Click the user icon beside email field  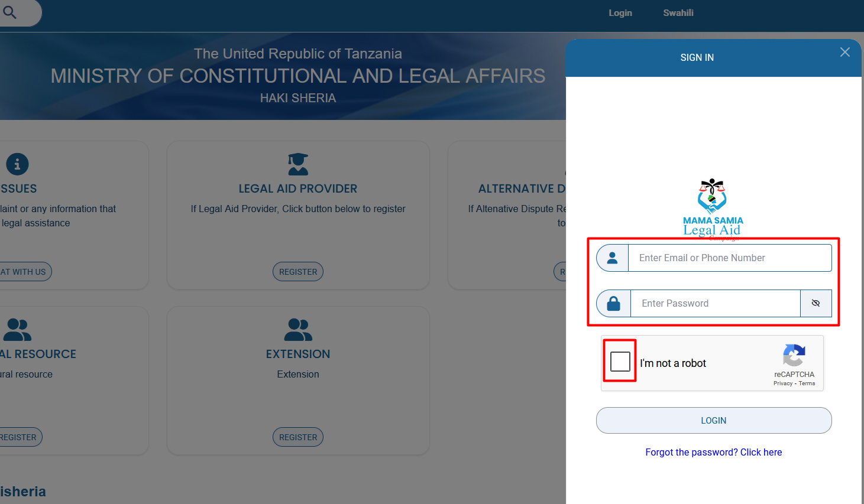[x=613, y=258]
